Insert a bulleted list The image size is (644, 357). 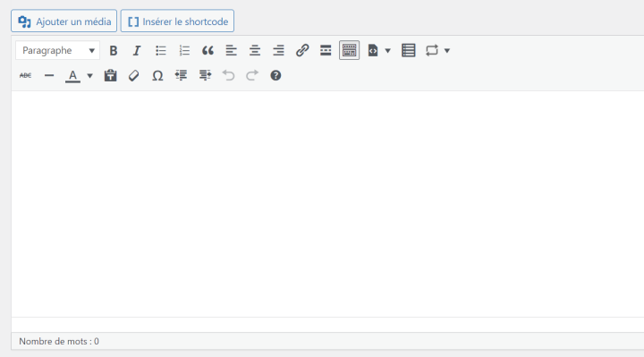(161, 50)
